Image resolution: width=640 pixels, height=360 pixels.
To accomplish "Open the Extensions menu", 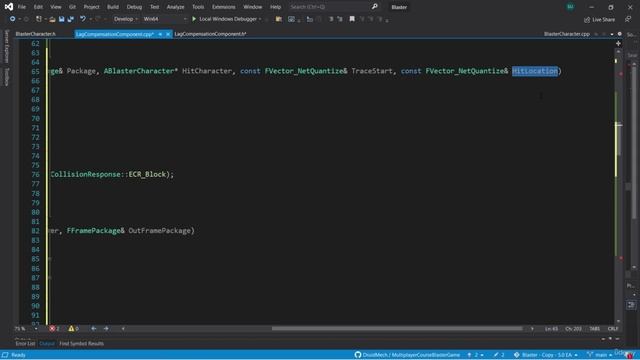I will pos(223,7).
